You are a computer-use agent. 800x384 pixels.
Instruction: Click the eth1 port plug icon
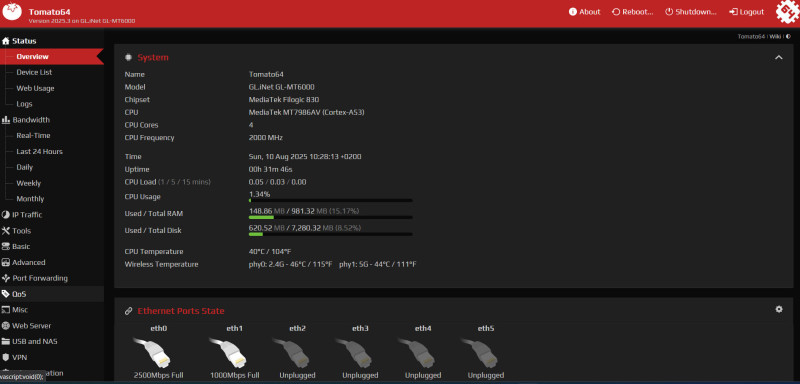(228, 352)
